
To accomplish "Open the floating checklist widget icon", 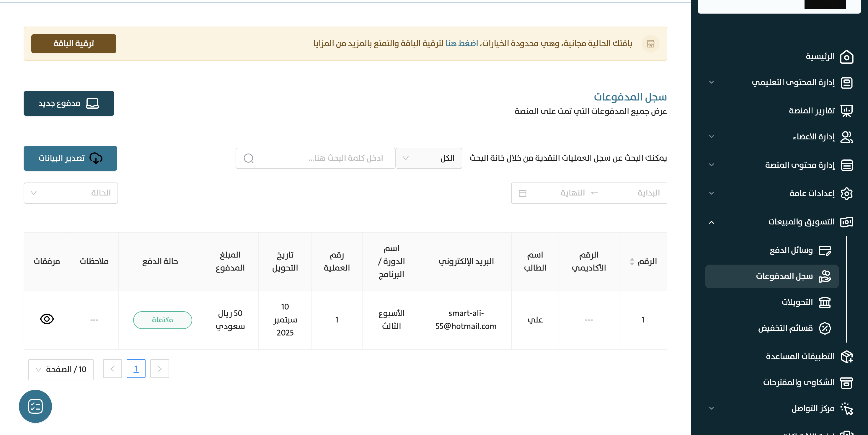I will pos(35,406).
